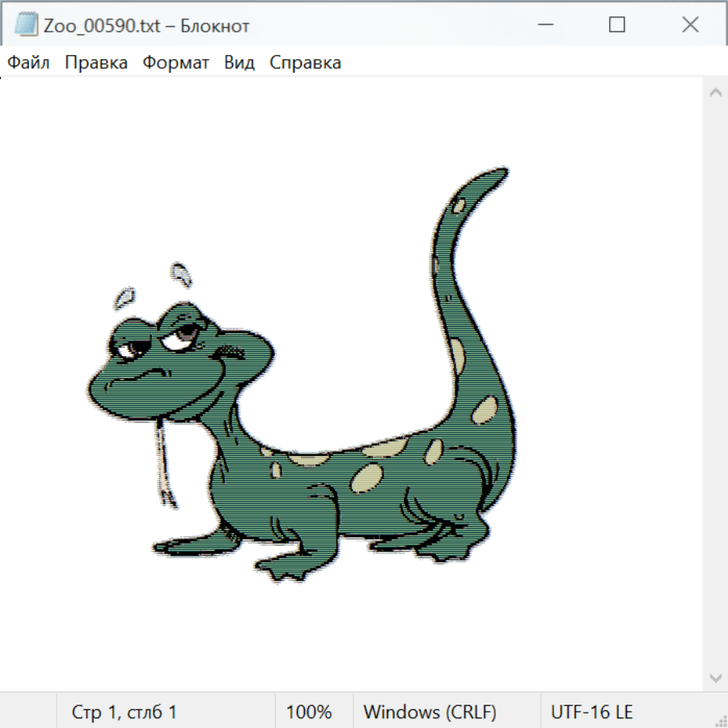The image size is (728, 728).
Task: Minimize the Блокнот window
Action: click(544, 25)
